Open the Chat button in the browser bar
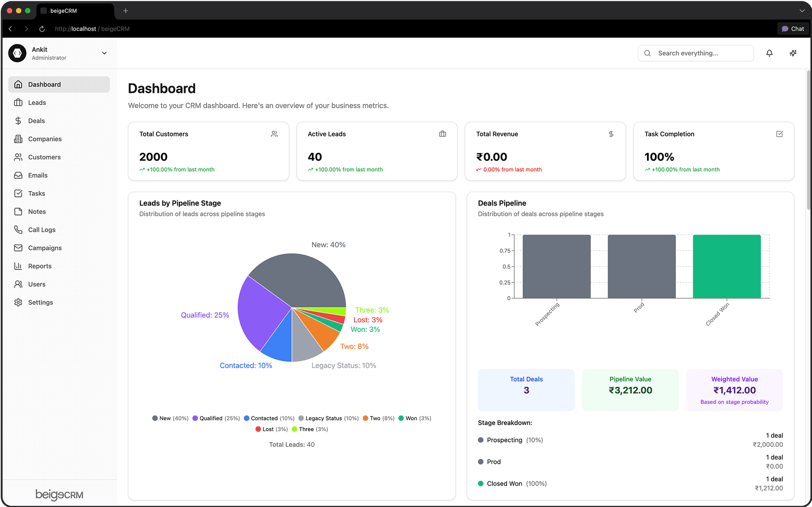This screenshot has width=812, height=507. [793, 29]
